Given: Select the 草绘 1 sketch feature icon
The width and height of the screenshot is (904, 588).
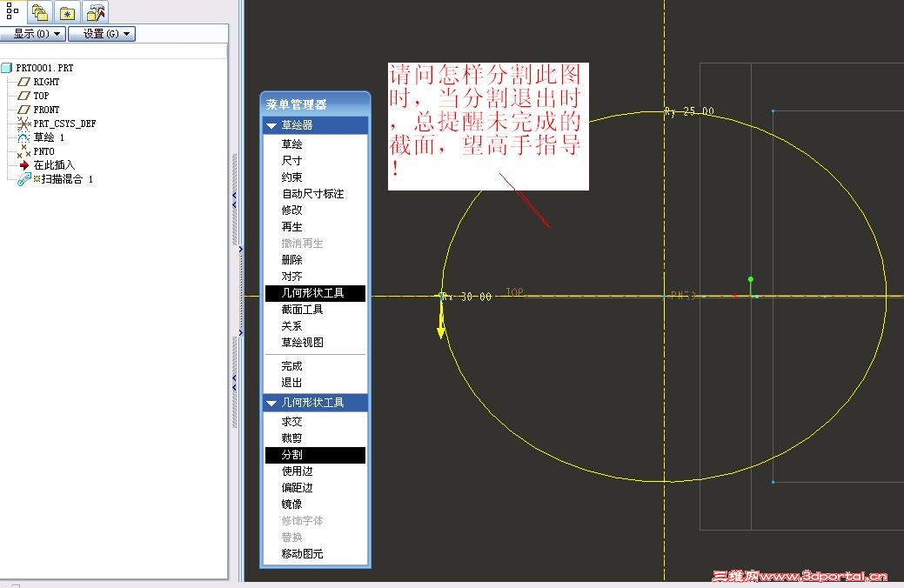Looking at the screenshot, I should click(x=23, y=137).
